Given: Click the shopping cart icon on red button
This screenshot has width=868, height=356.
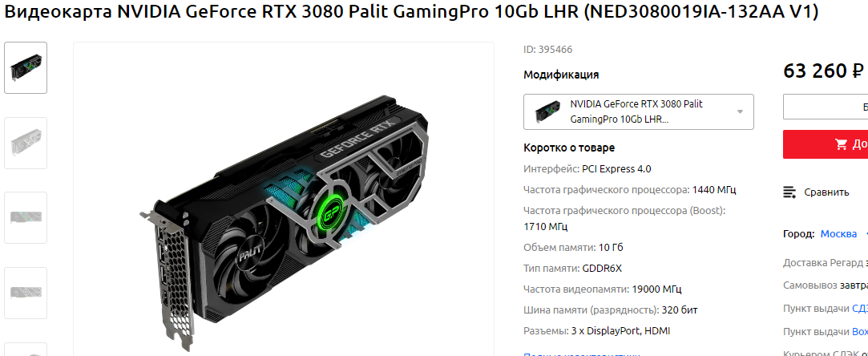Looking at the screenshot, I should click(841, 144).
